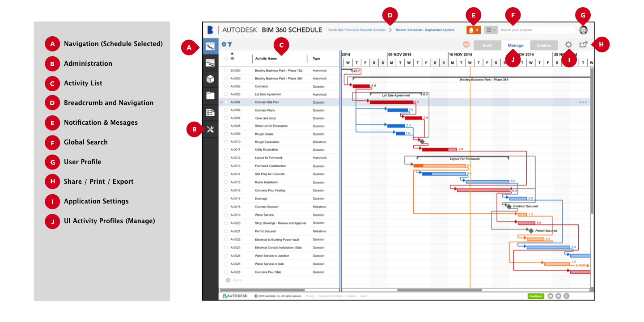Open the hierarchy view below Schedule icon
The height and width of the screenshot is (322, 644).
click(x=210, y=63)
